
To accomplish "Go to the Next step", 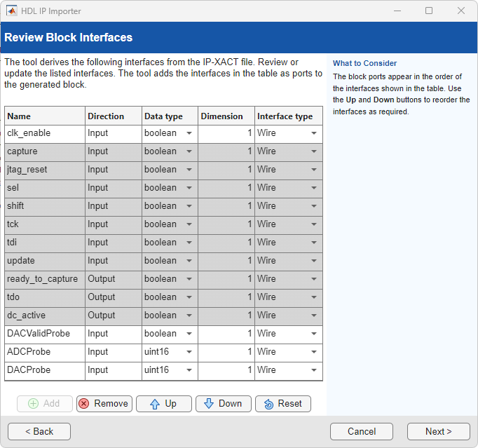I will pyautogui.click(x=438, y=432).
